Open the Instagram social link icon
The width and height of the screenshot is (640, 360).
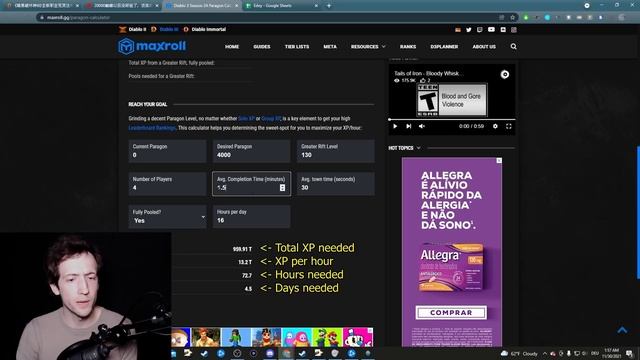click(x=514, y=30)
